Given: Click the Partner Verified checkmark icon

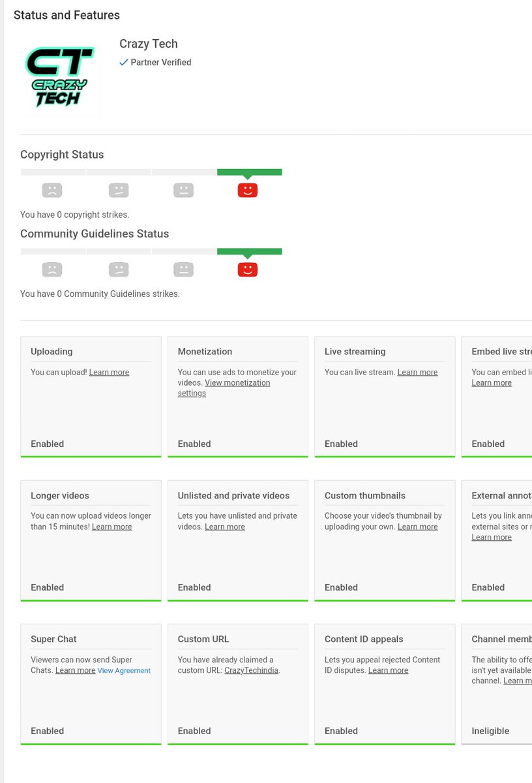Looking at the screenshot, I should tap(124, 63).
